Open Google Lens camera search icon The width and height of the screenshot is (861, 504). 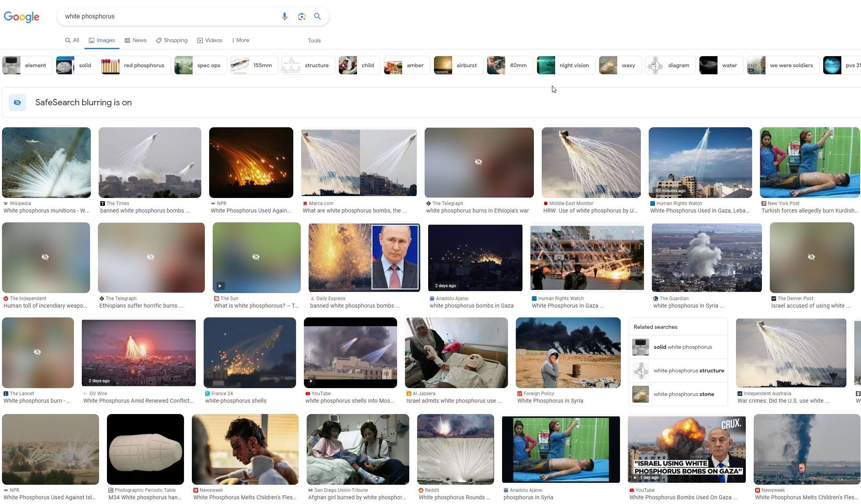point(302,16)
